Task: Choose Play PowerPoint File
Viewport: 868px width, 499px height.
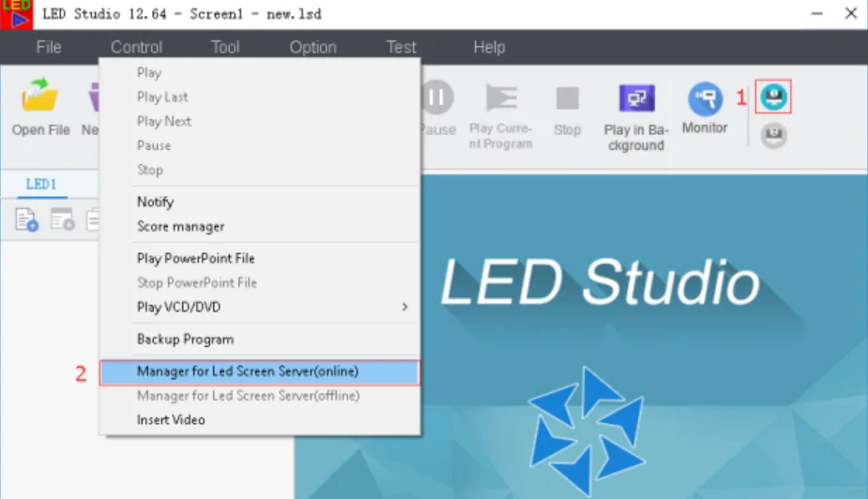Action: coord(260,258)
